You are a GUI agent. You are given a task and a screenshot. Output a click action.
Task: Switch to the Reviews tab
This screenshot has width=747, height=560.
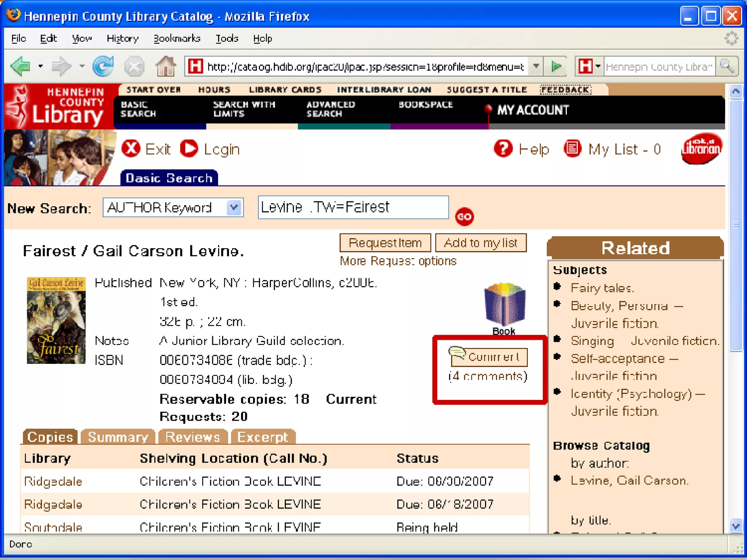(193, 437)
